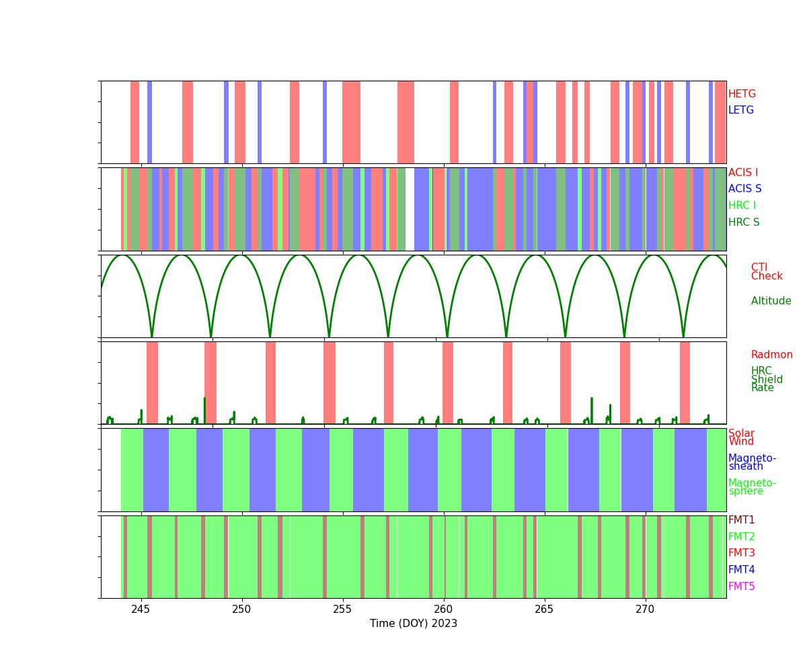
Task: Click the FMT4 legend label
Action: 742,570
